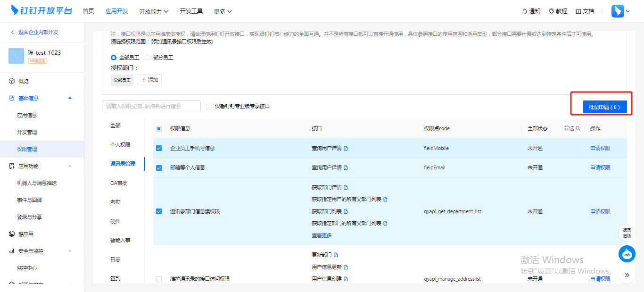Open 机器人与消息推送 in sidebar

tap(37, 183)
